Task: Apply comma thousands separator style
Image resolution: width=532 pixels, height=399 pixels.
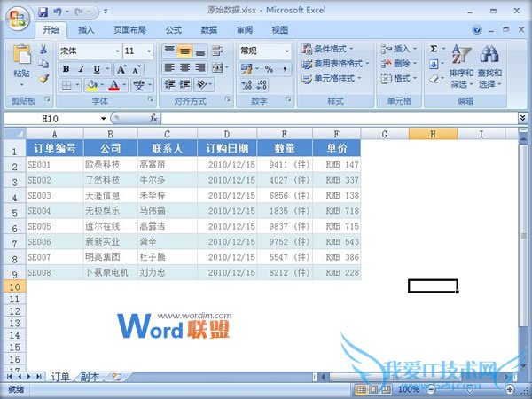Action: pyautogui.click(x=285, y=69)
